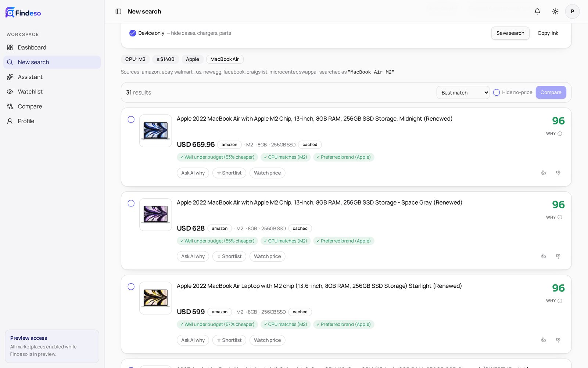Click the Preview access notice
Image resolution: width=588 pixels, height=368 pixels.
[52, 346]
